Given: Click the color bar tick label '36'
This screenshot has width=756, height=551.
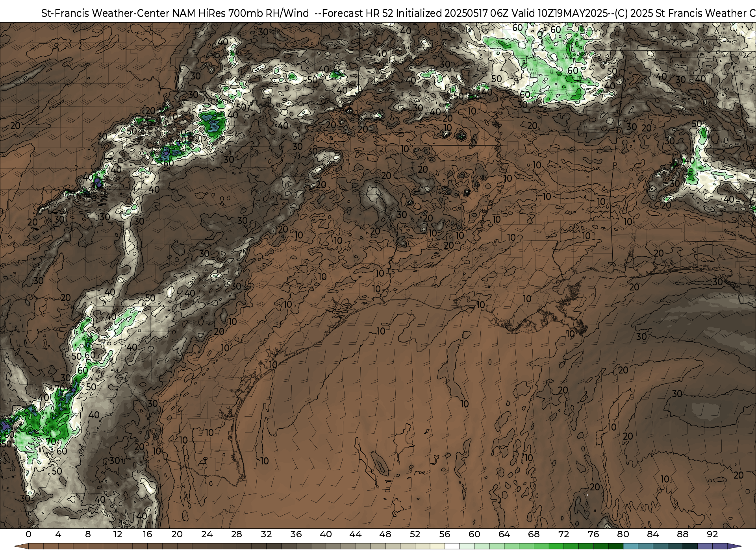Looking at the screenshot, I should click(x=296, y=534).
